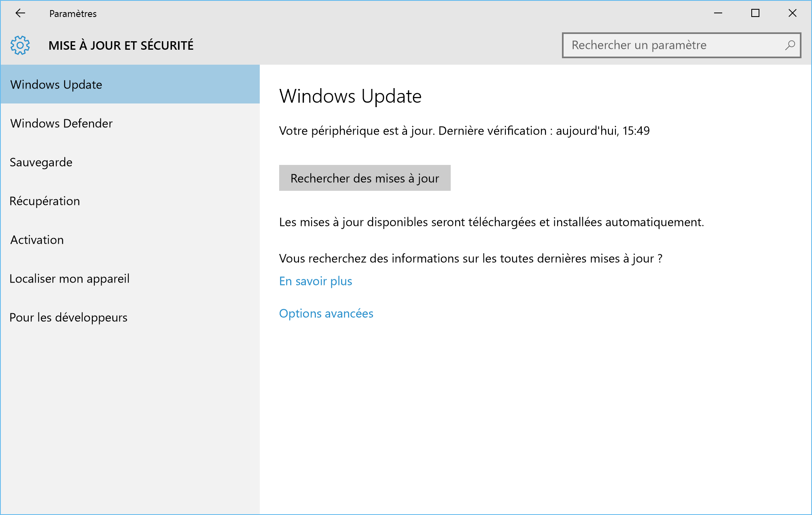This screenshot has height=515, width=812.
Task: Open the En savoir plus link
Action: tap(316, 281)
